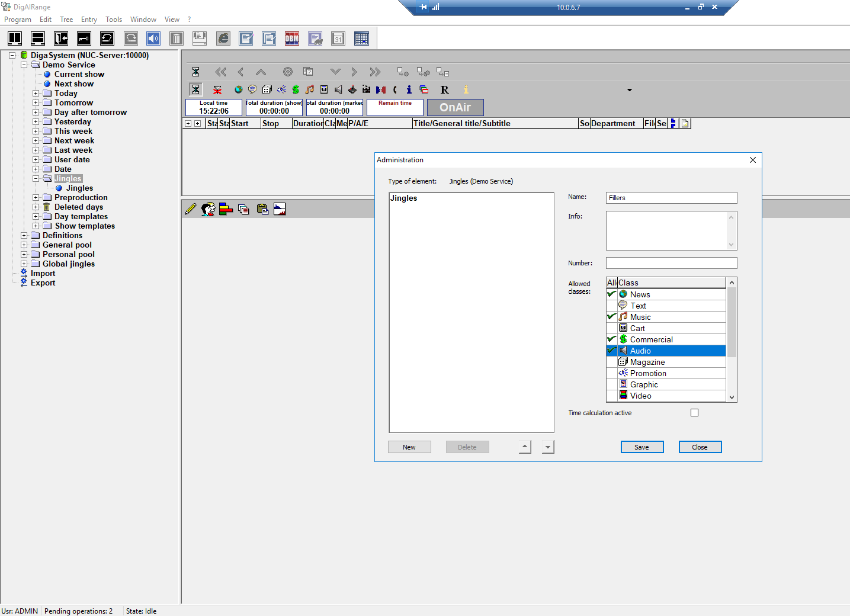Click the key icon in main toolbar

[x=84, y=39]
